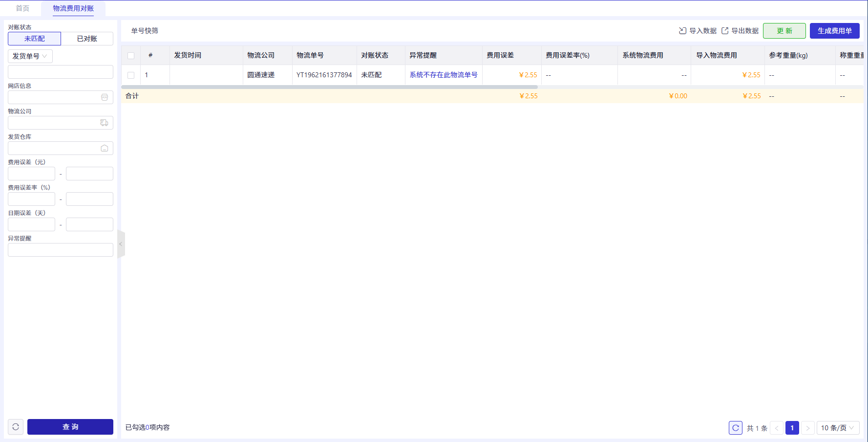Focus the 费用误差 maximum input

coord(89,174)
